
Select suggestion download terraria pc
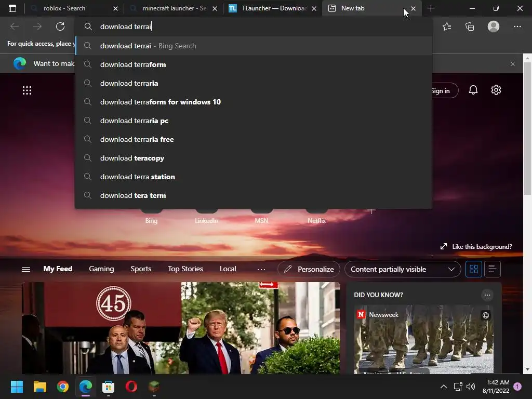pyautogui.click(x=254, y=121)
